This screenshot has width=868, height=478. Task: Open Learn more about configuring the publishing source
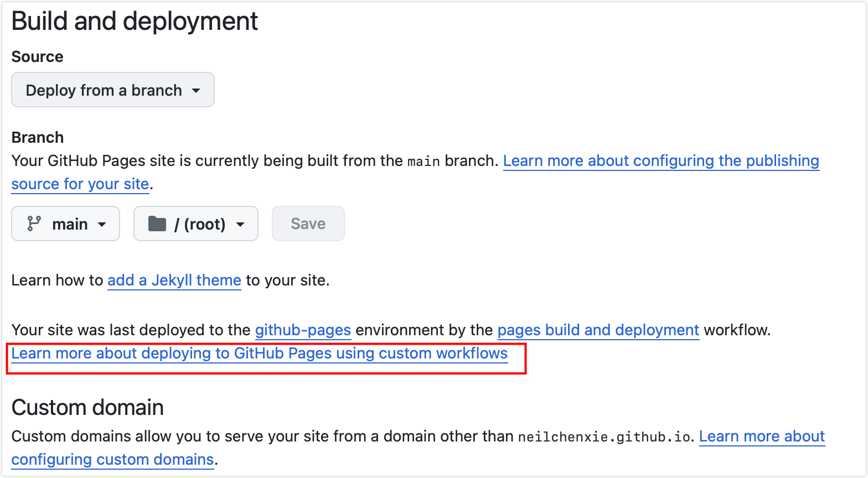[x=661, y=160]
